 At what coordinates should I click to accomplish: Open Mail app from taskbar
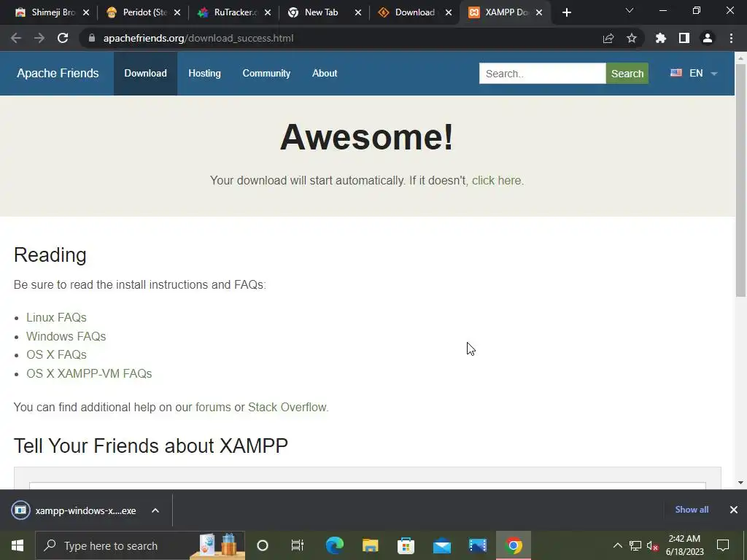[441, 545]
